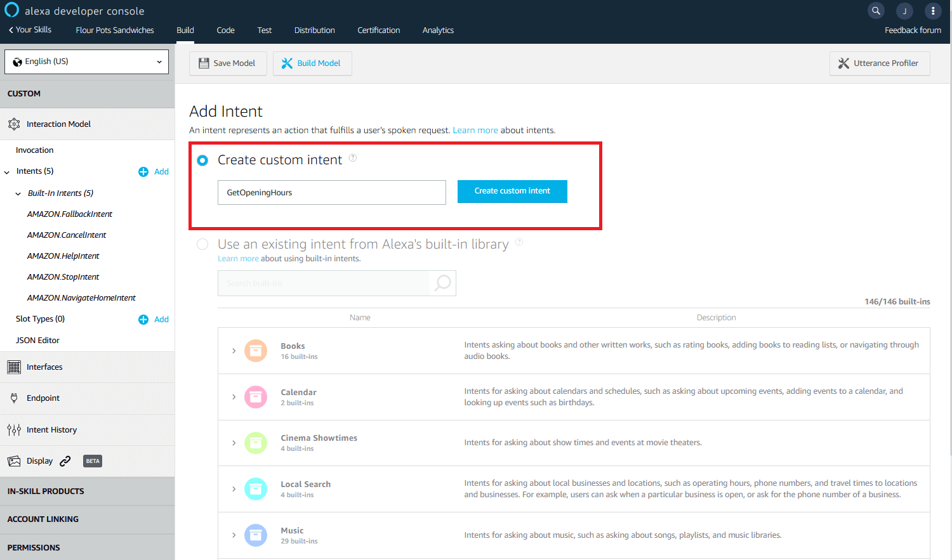
Task: Open the search magnifier in header
Action: (x=876, y=11)
